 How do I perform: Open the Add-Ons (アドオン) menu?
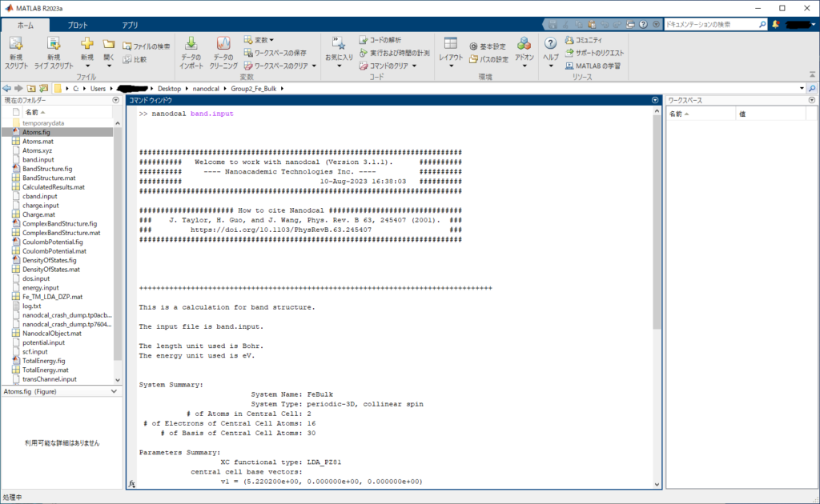[524, 45]
